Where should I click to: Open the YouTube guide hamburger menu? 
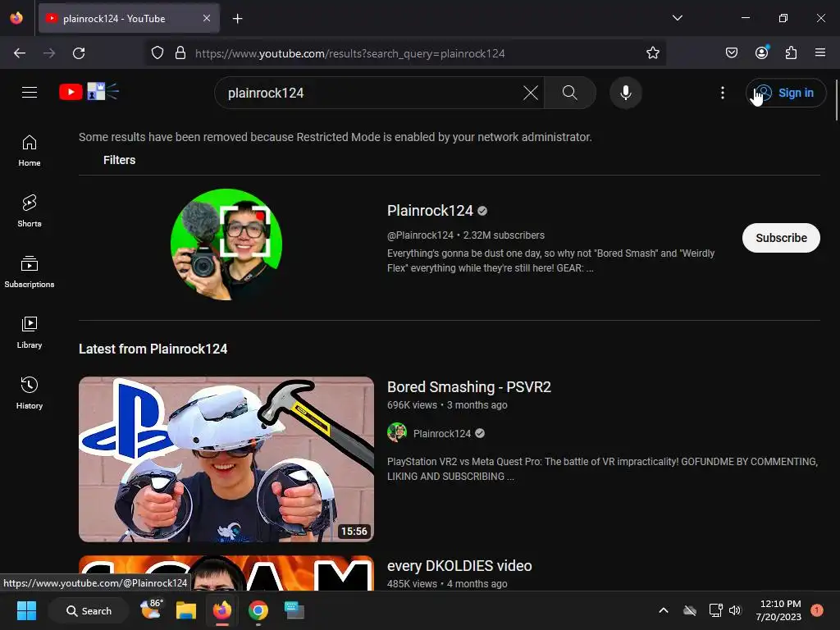(30, 93)
